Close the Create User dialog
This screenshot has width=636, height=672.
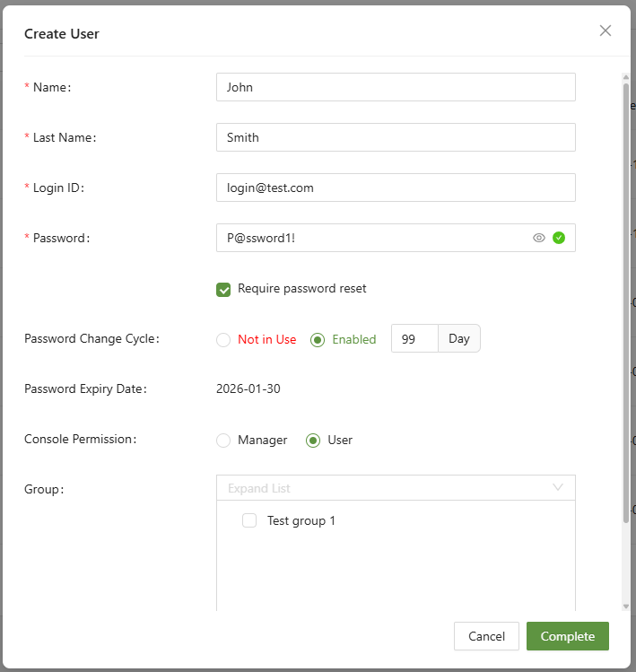tap(606, 31)
